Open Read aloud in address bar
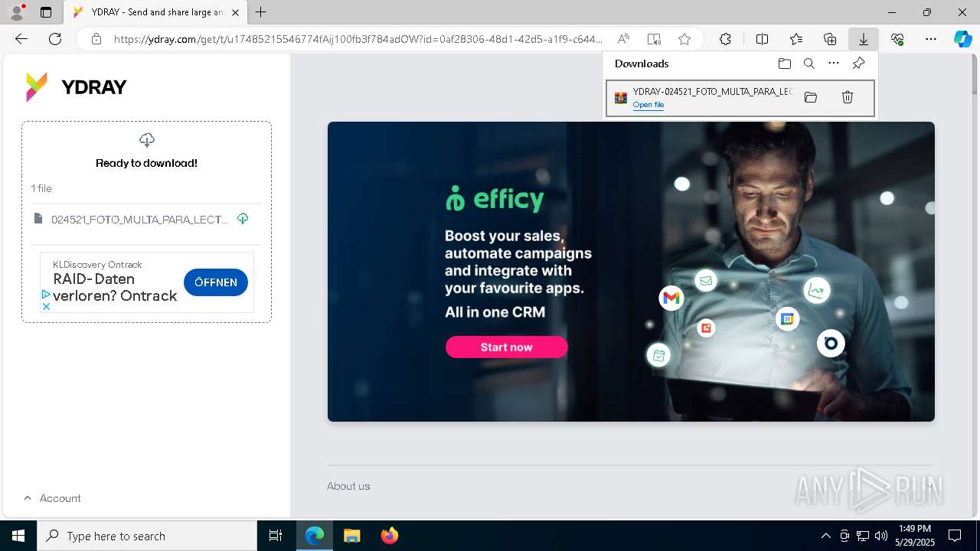 (x=623, y=39)
